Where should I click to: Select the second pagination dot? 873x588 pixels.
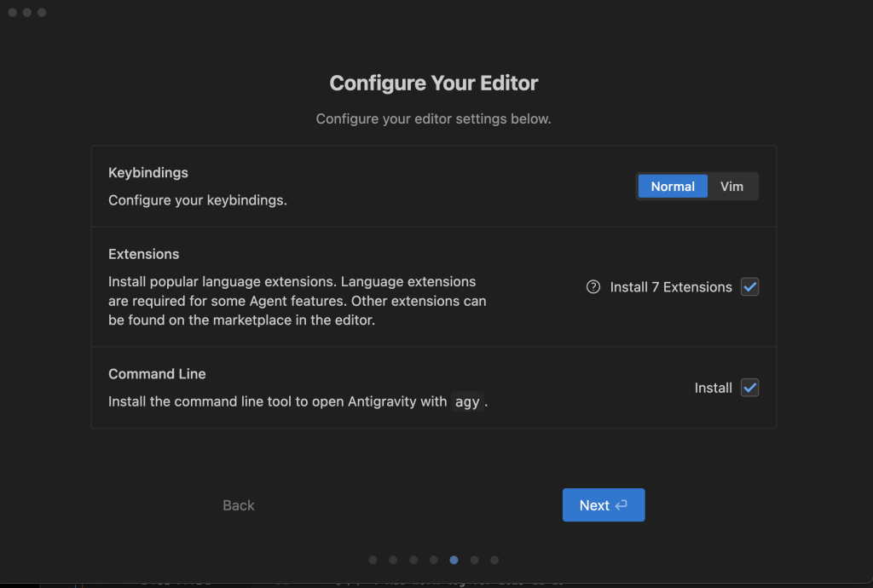[393, 560]
